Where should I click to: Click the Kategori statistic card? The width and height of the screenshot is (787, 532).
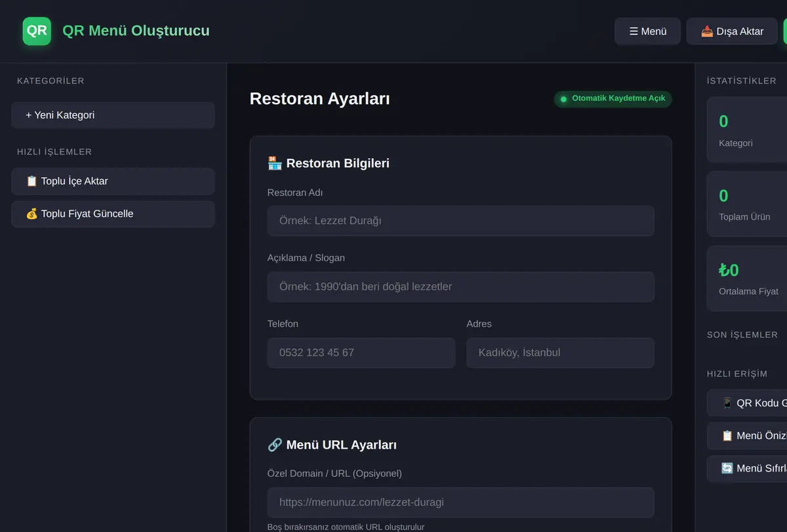click(x=747, y=130)
